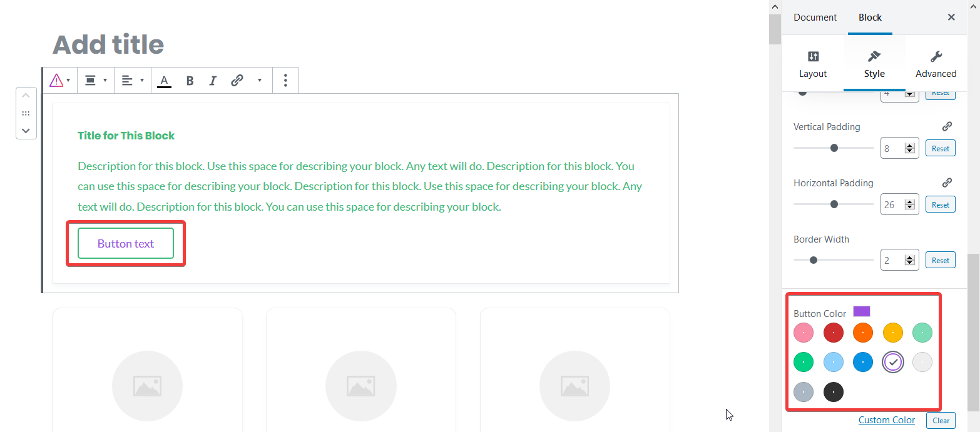Pick the bluish gray button color

click(804, 392)
